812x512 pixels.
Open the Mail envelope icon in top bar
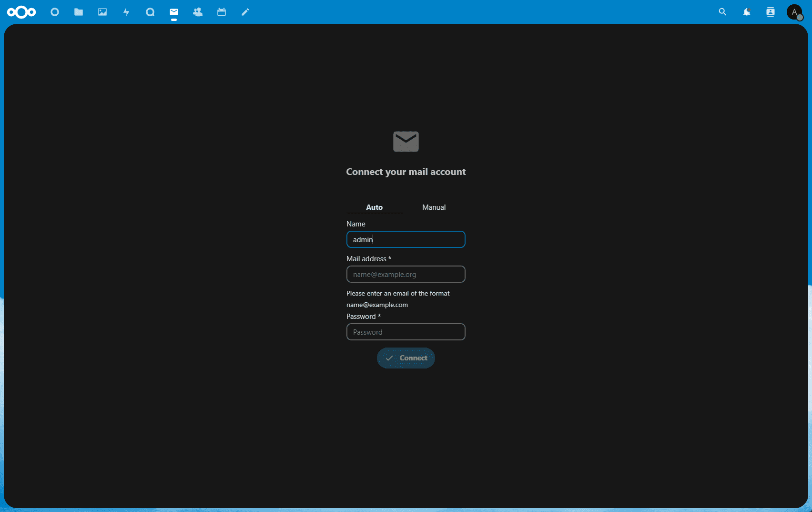point(174,12)
